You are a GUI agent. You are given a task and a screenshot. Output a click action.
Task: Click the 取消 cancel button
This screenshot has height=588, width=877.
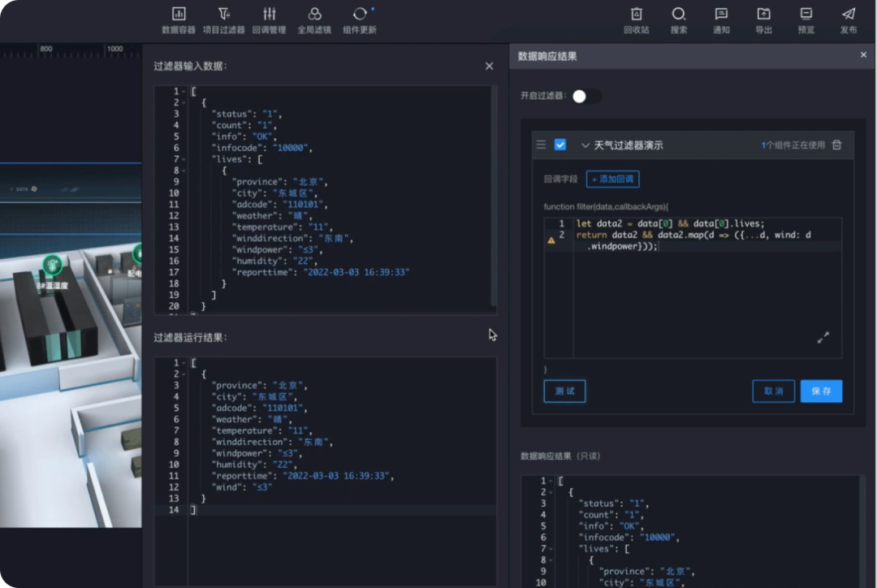[774, 391]
